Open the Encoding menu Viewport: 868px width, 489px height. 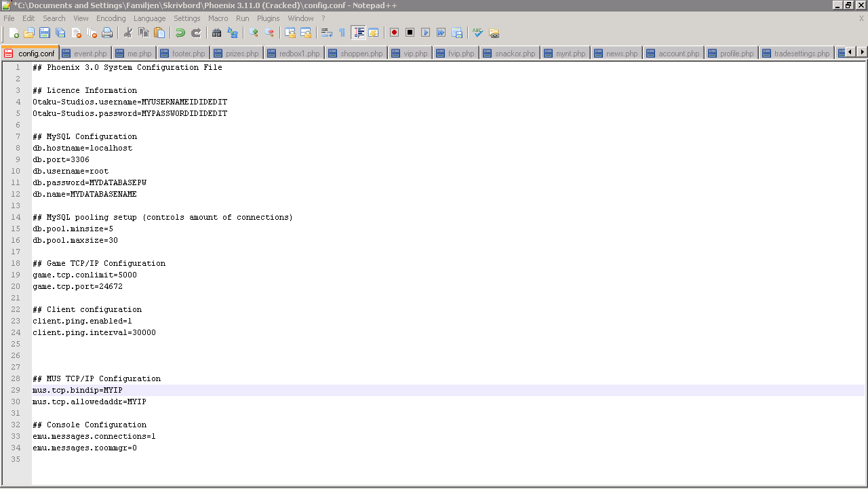click(111, 18)
